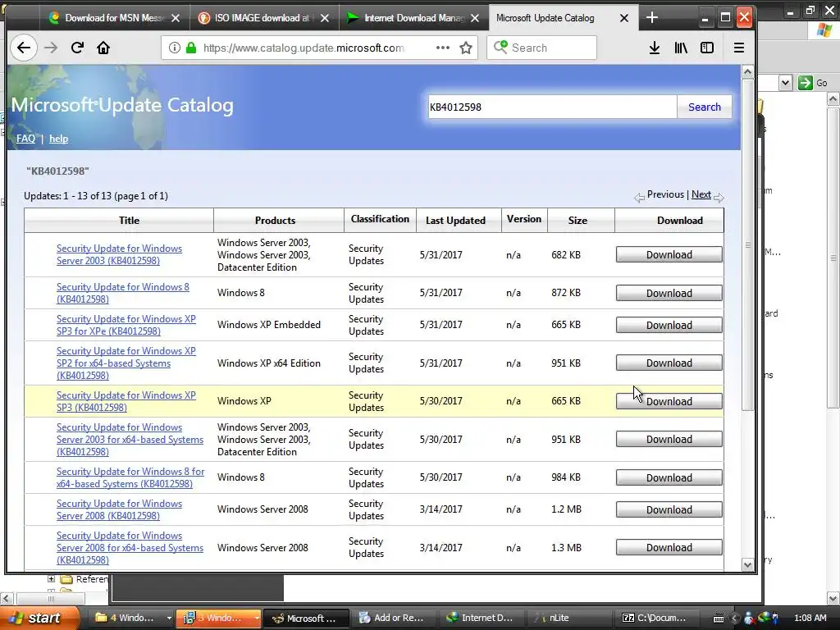Open Security Update for Windows Server 2008 (KB4012598) link
The image size is (840, 630).
[x=119, y=509]
